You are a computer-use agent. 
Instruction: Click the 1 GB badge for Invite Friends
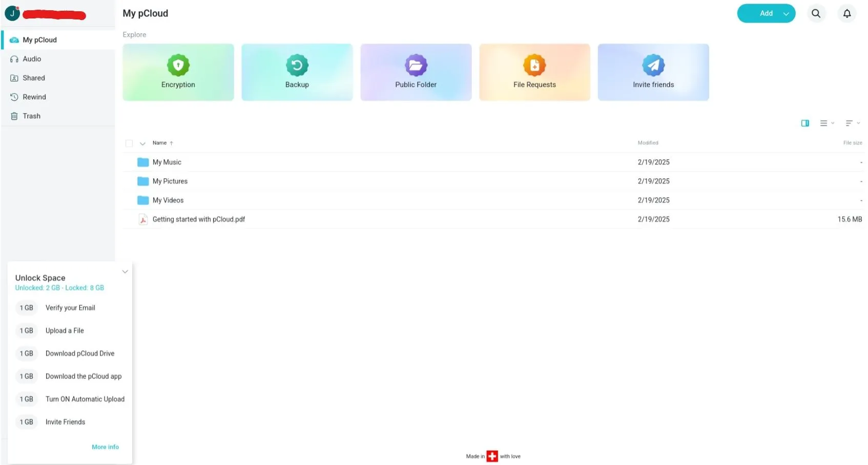click(26, 422)
